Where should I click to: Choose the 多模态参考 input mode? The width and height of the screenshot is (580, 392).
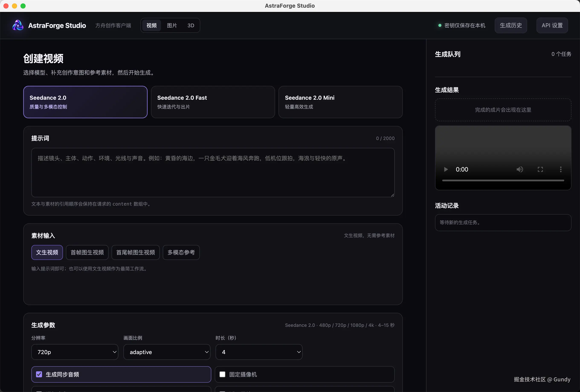coord(181,252)
